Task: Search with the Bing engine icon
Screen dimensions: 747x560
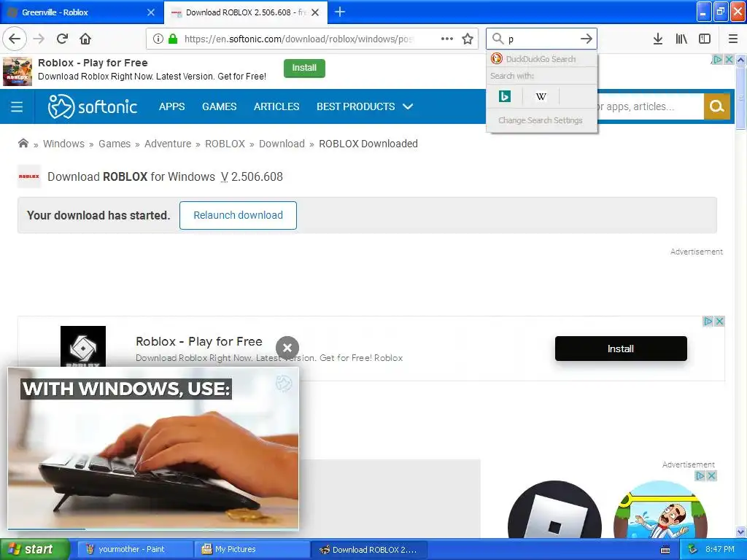Action: point(505,97)
